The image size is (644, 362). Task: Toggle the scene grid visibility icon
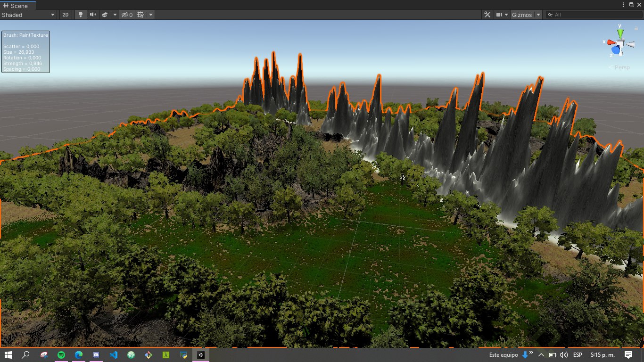tap(140, 15)
